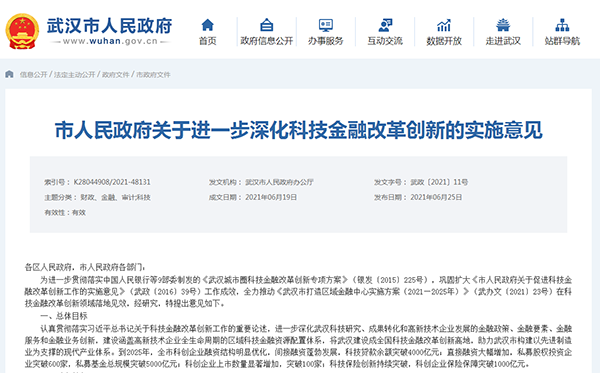Click the 数据开放 chart icon

tap(444, 25)
